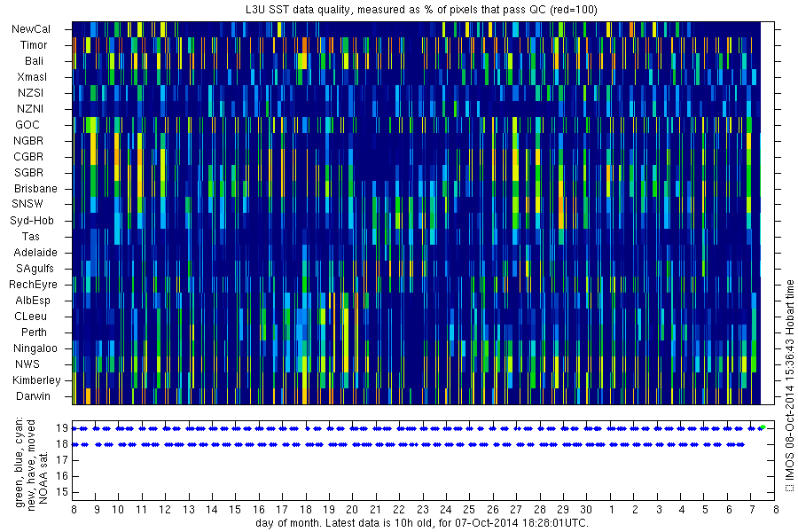Screen dimensions: 798x532
Task: Click the CGBR row label
Action: click(28, 157)
